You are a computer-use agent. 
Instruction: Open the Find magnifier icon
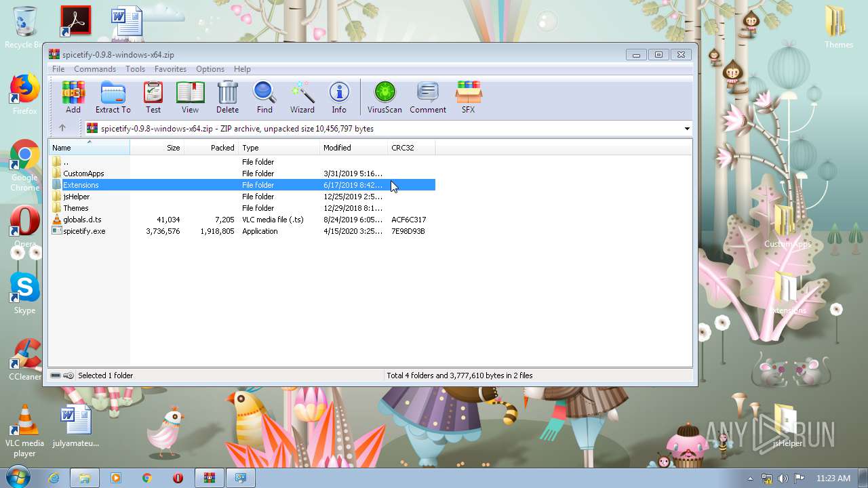coord(264,98)
